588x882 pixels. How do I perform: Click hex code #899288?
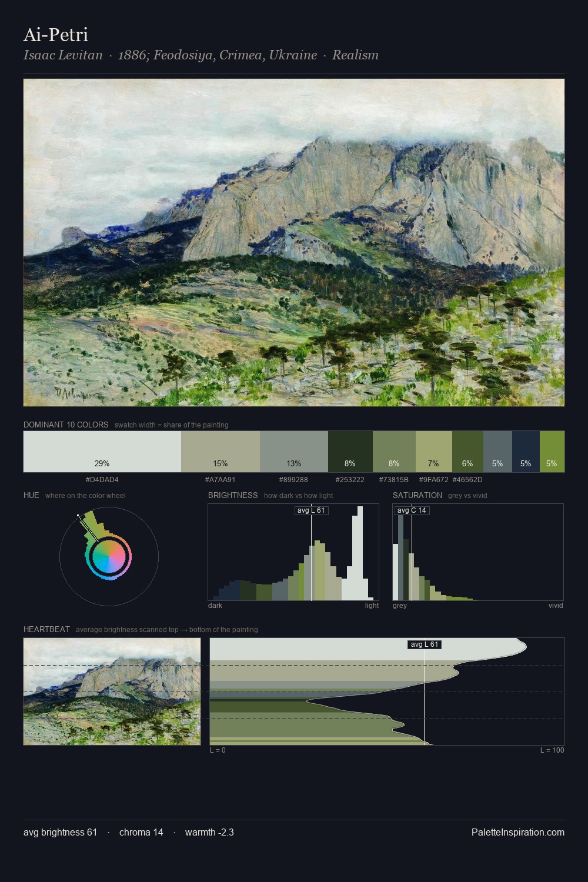pyautogui.click(x=293, y=480)
